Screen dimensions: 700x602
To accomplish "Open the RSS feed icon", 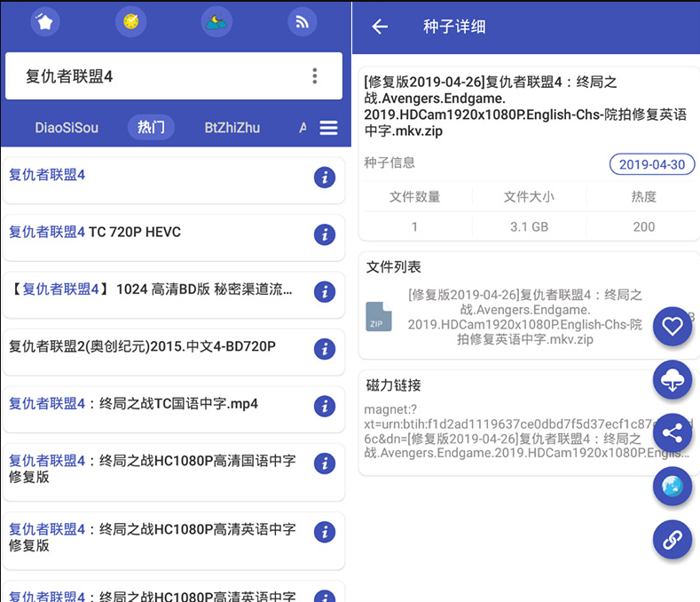I will [x=303, y=21].
